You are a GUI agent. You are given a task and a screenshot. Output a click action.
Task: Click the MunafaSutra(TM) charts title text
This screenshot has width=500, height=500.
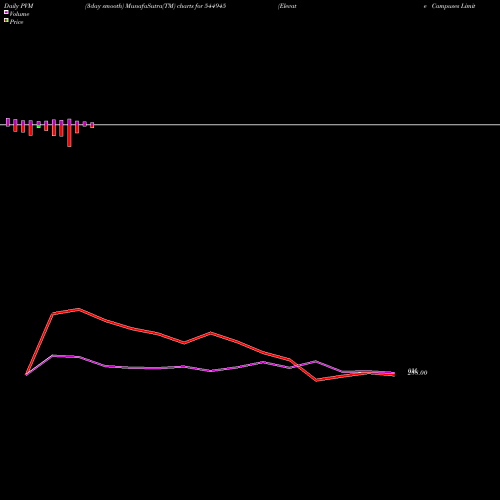pos(155,6)
